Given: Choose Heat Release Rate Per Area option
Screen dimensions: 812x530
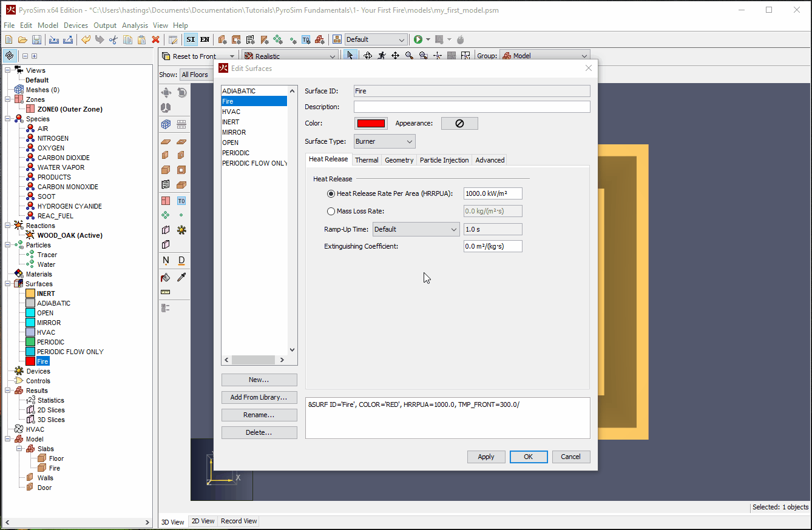Looking at the screenshot, I should (331, 193).
